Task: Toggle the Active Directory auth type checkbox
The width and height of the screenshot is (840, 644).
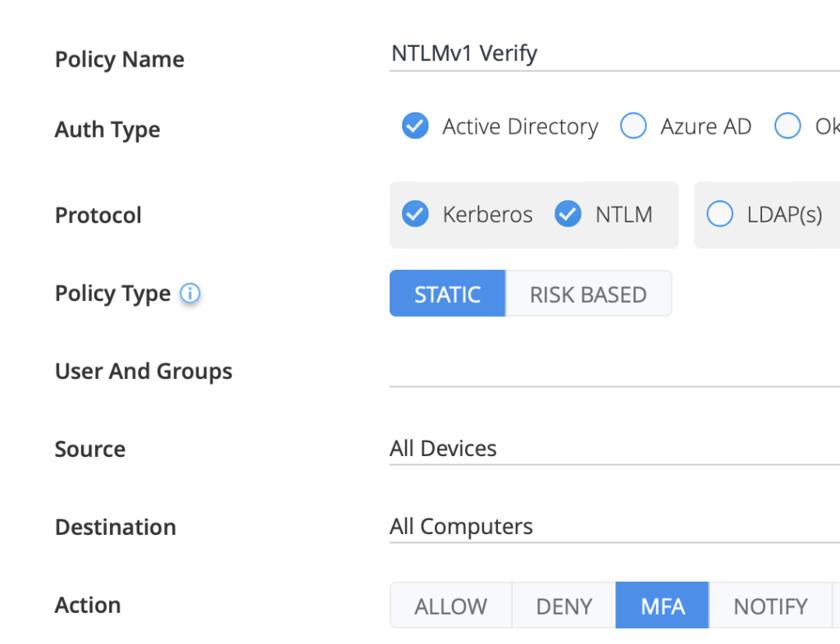Action: click(415, 126)
